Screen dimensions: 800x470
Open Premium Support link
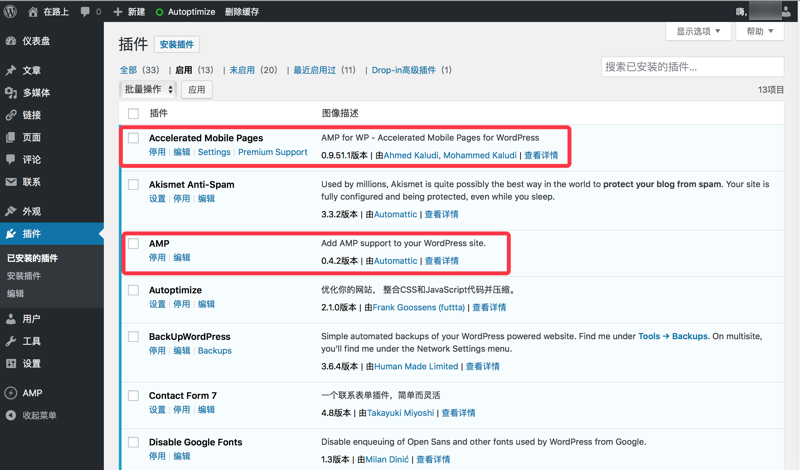point(272,152)
